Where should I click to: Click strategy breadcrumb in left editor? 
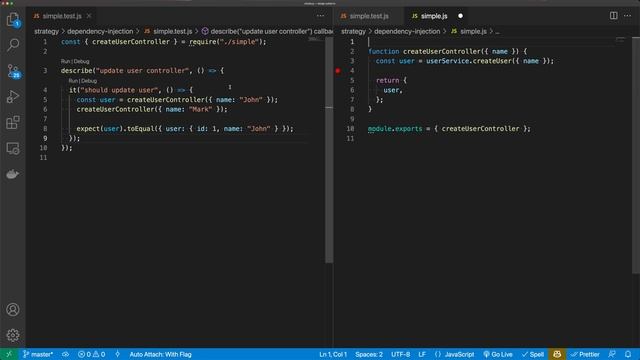[x=47, y=31]
